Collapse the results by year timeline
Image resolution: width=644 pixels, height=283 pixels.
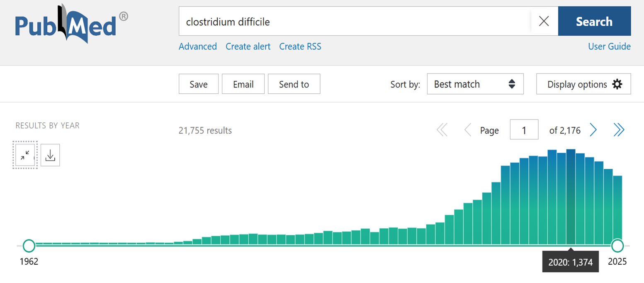click(25, 155)
